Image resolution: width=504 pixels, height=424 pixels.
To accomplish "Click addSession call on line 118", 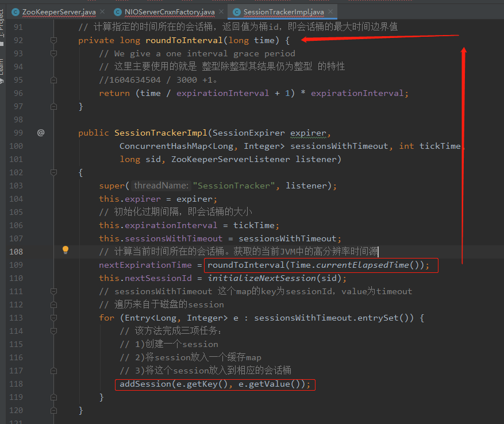I will click(x=145, y=384).
